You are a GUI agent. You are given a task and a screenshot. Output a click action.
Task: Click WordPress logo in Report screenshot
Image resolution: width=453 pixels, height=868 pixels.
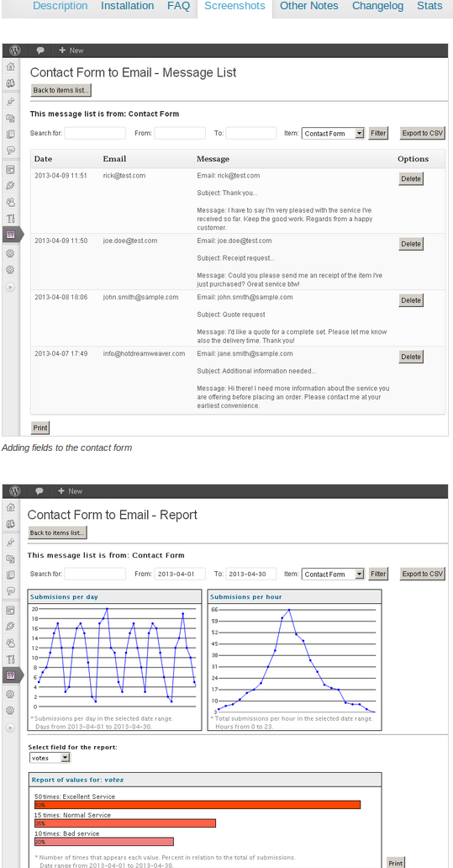(14, 491)
